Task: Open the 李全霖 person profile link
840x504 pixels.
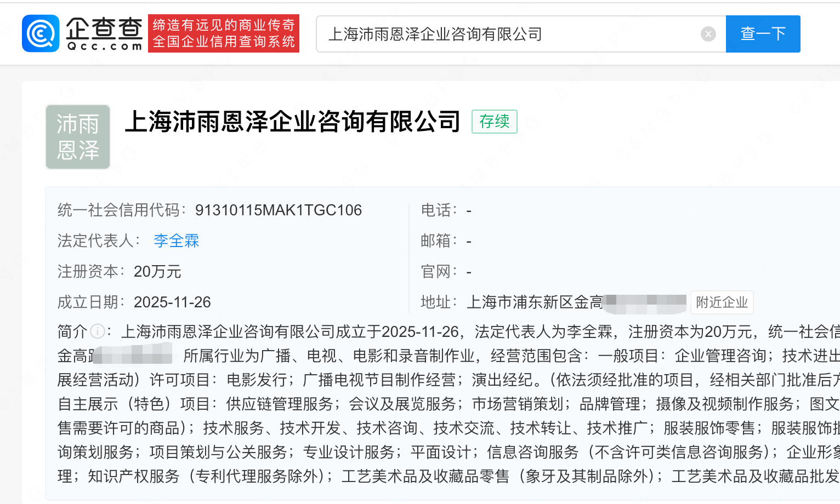Action: (x=176, y=240)
